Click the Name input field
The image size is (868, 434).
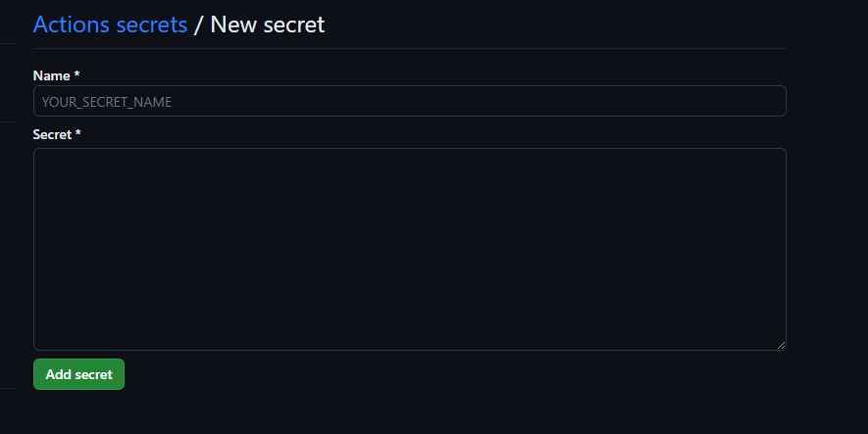(x=409, y=101)
